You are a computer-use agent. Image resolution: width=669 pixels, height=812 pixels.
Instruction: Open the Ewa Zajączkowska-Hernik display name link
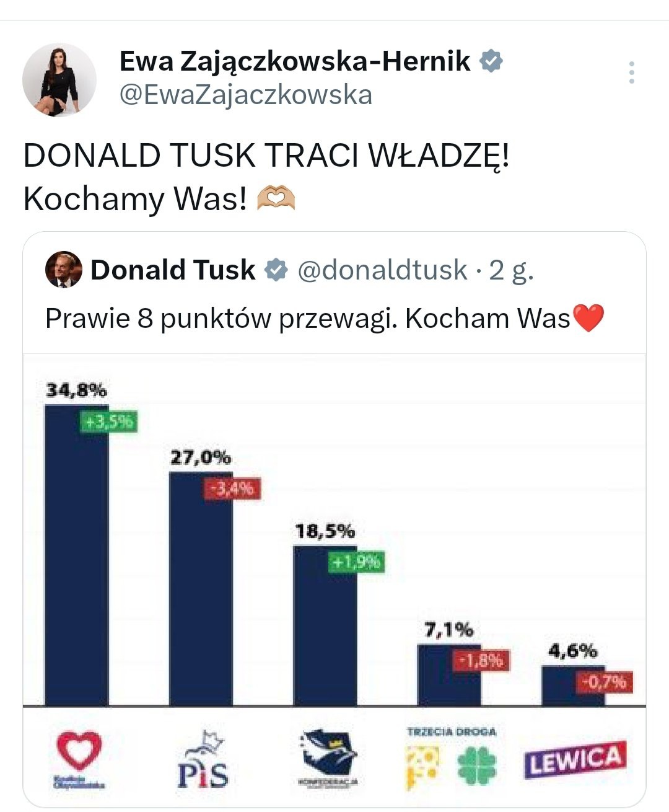(x=294, y=61)
